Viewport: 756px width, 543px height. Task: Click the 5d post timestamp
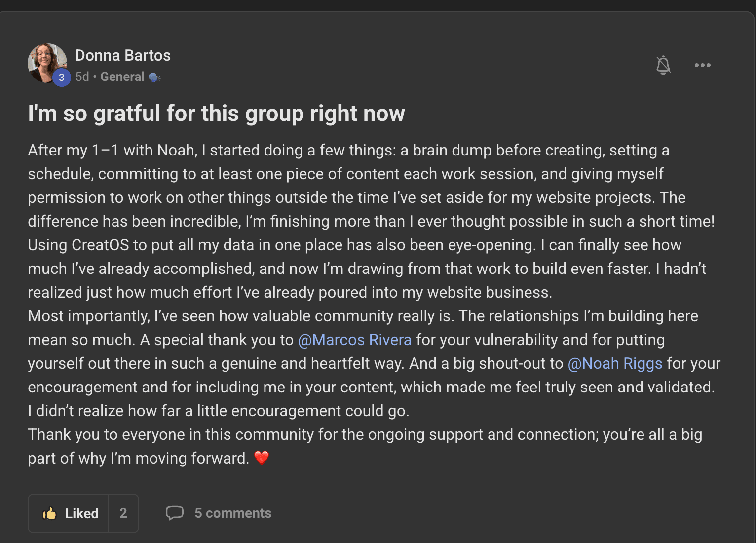[82, 77]
